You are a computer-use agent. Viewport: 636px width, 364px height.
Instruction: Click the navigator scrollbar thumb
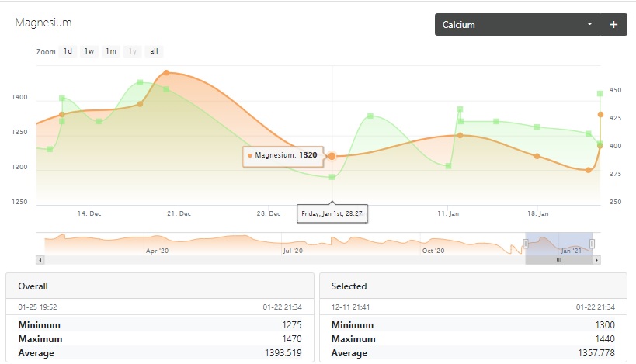(x=558, y=260)
